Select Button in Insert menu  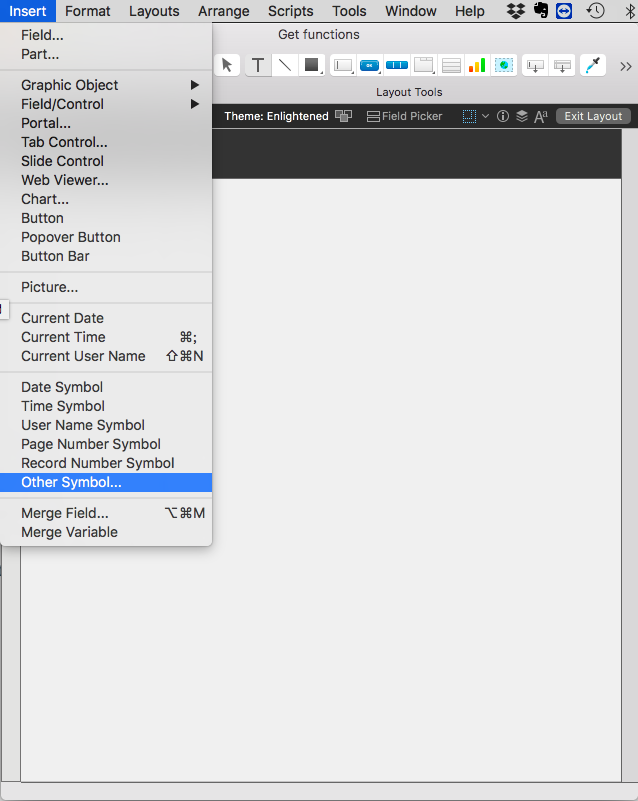coord(106,218)
